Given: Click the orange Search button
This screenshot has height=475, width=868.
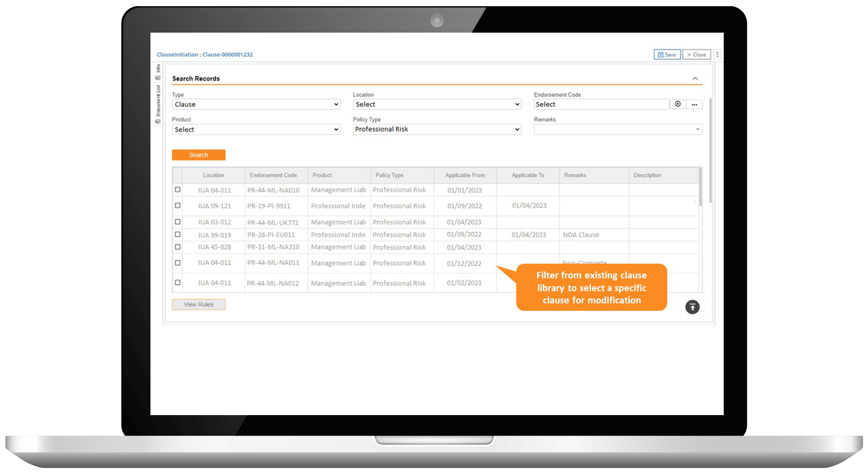Looking at the screenshot, I should coord(198,155).
